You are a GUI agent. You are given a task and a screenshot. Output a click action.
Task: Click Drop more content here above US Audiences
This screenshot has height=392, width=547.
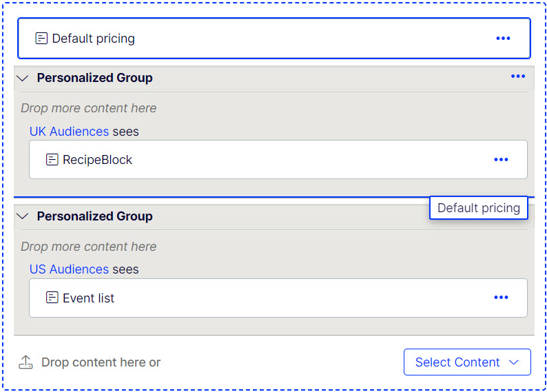tap(89, 247)
